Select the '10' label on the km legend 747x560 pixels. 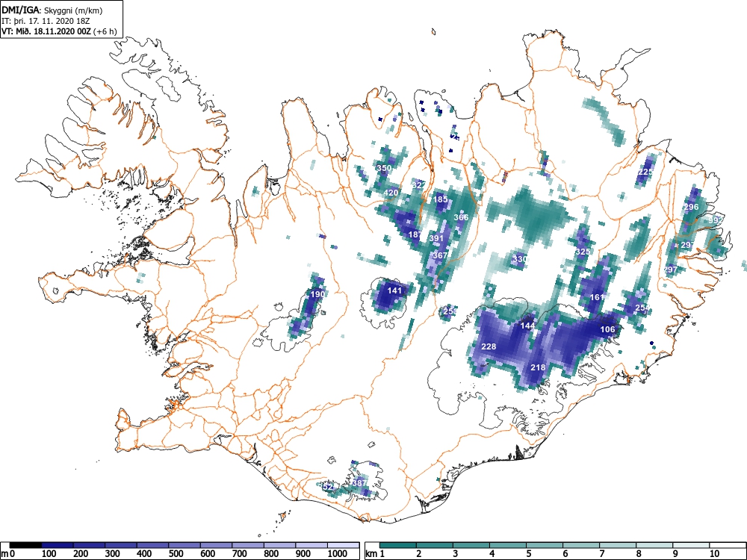click(x=715, y=554)
